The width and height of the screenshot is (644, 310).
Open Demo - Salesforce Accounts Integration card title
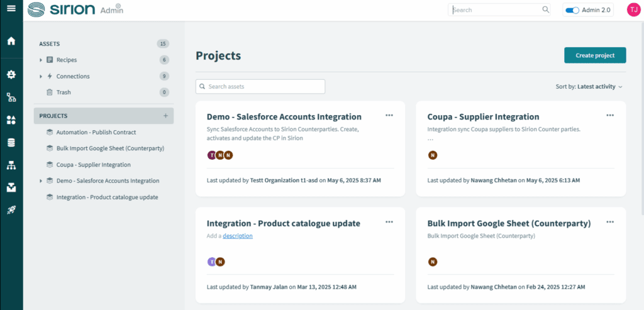[284, 116]
